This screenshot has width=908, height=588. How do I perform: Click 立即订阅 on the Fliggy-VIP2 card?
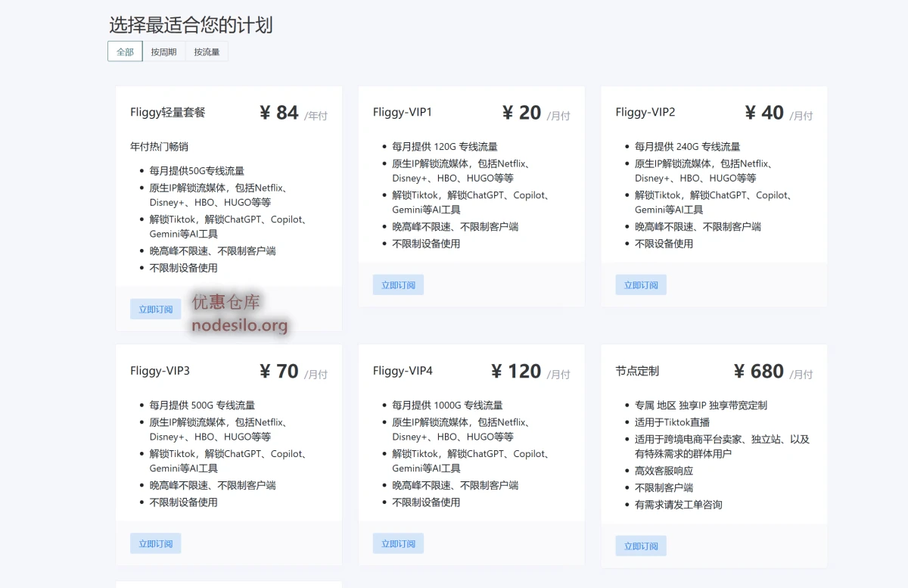coord(641,285)
